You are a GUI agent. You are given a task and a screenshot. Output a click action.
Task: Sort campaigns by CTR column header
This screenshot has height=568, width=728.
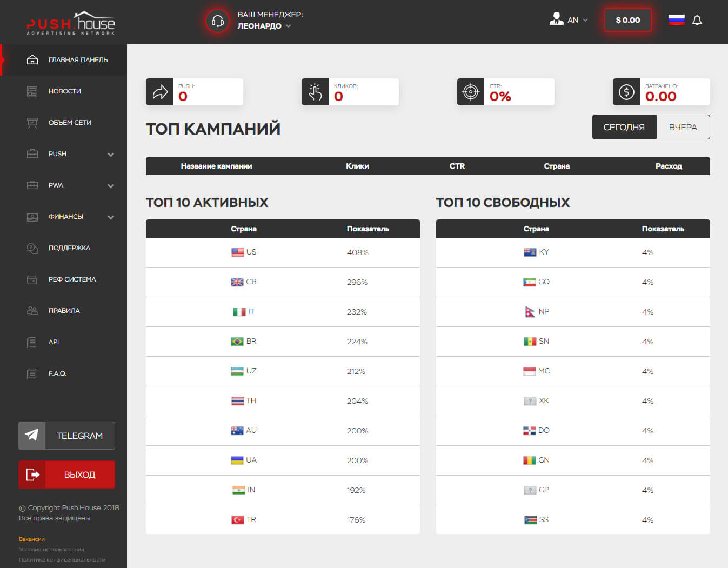coord(457,166)
